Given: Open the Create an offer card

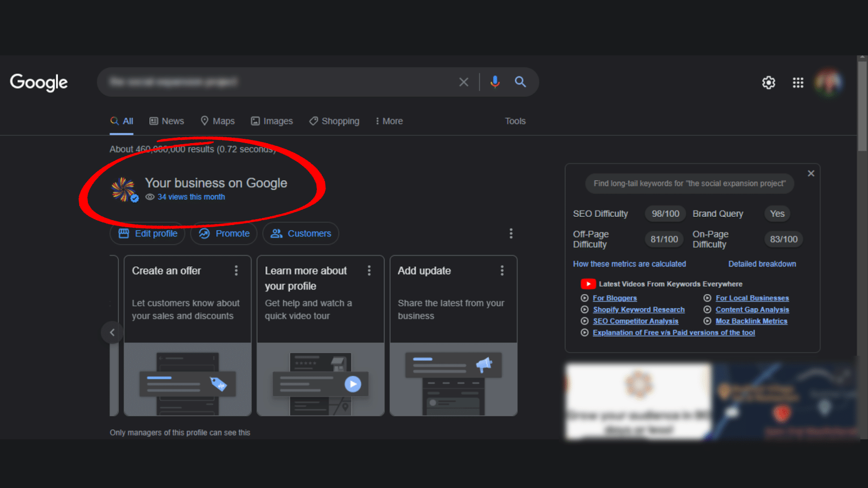Looking at the screenshot, I should (x=188, y=336).
